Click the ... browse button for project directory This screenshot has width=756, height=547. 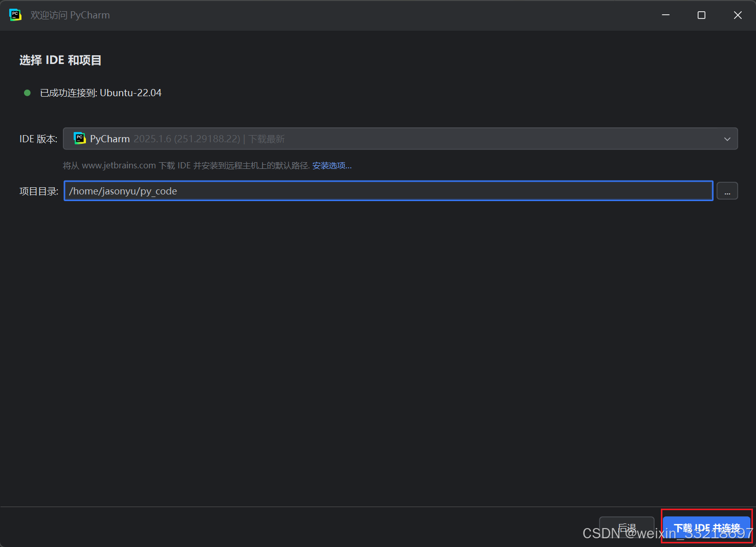[x=727, y=191]
